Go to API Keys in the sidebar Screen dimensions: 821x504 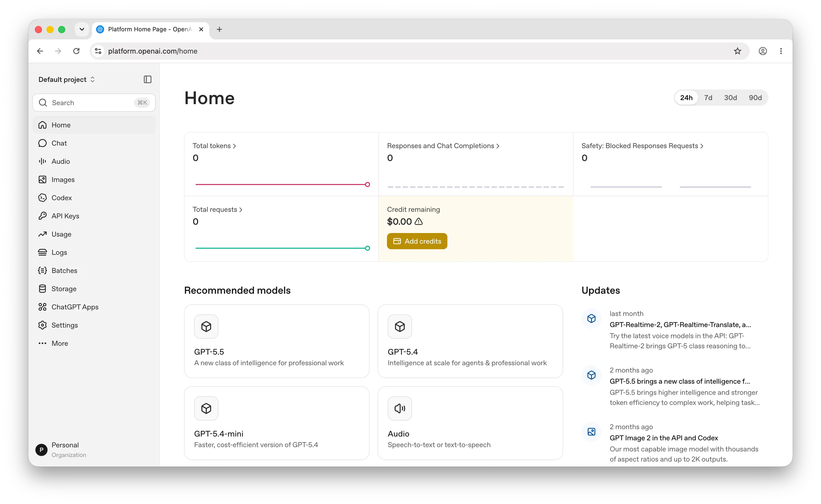[94, 216]
